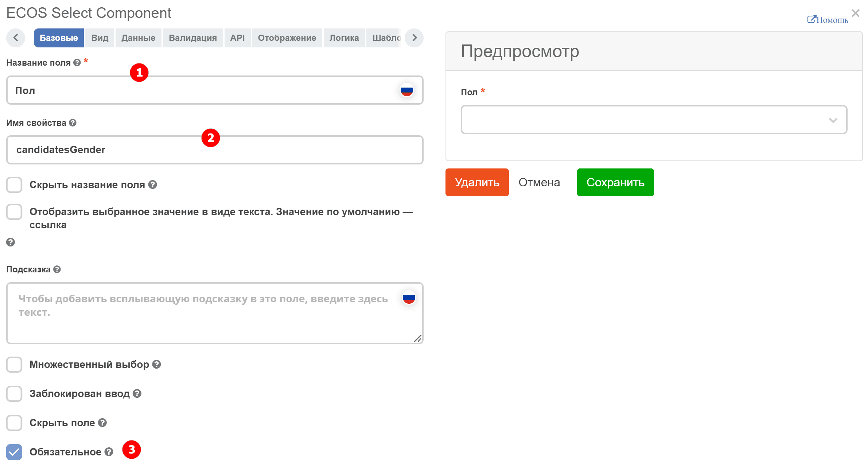Click the green Сохранить button
The height and width of the screenshot is (474, 868).
tap(615, 182)
